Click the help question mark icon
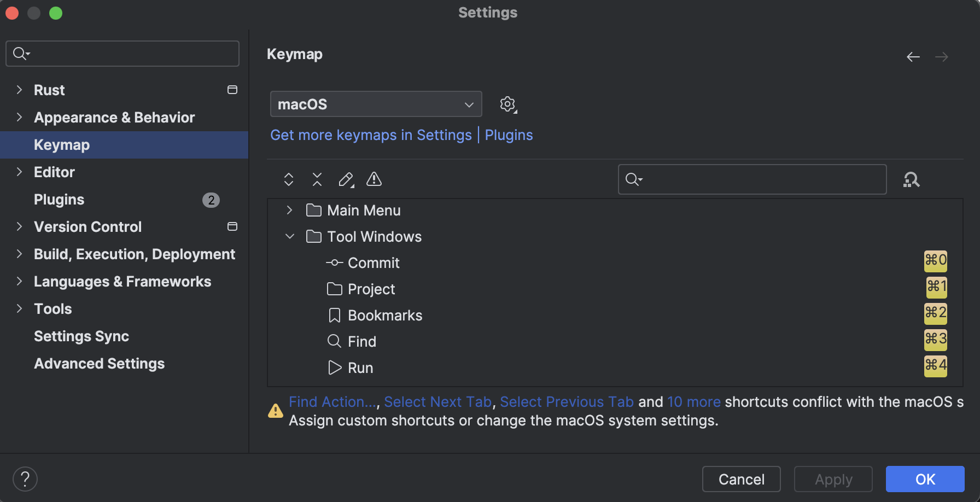980x502 pixels. (x=25, y=478)
